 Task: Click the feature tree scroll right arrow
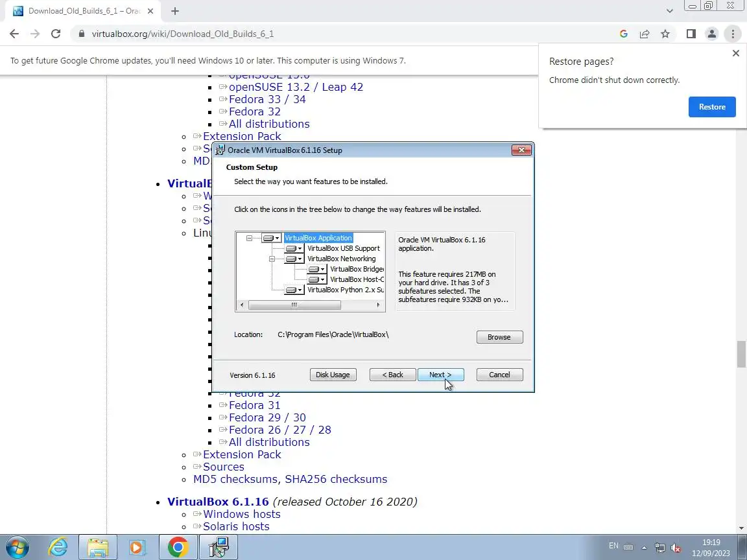(x=379, y=305)
